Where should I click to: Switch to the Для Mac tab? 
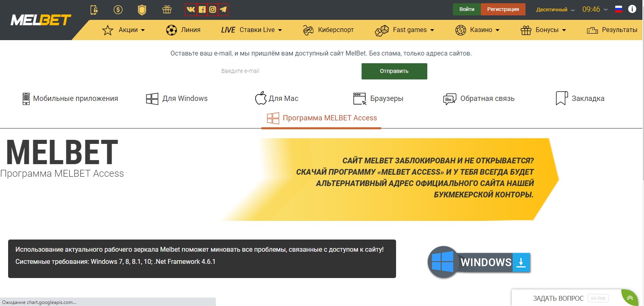point(277,98)
